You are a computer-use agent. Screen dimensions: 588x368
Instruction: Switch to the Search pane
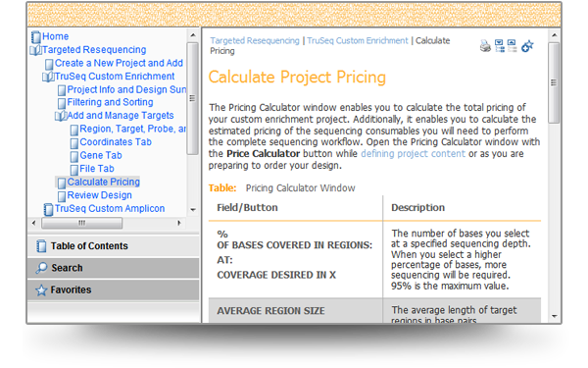pos(114,268)
